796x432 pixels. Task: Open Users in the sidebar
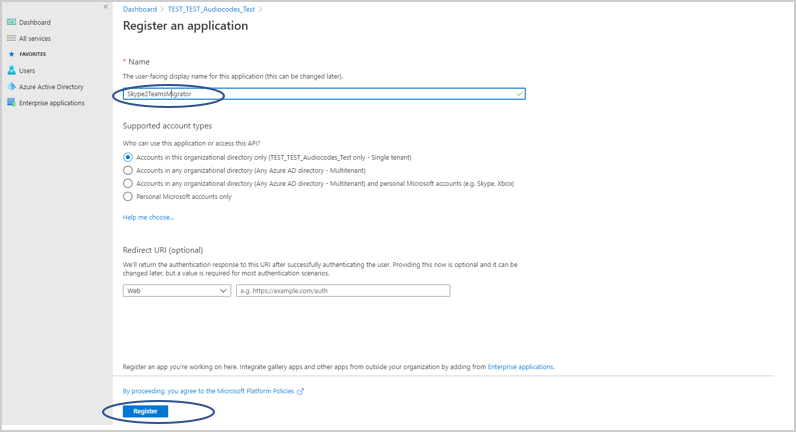pos(27,71)
